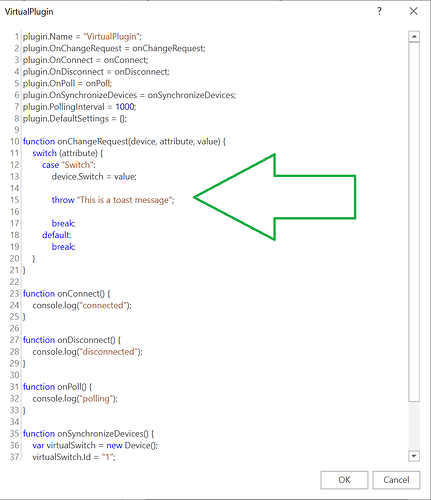Click the empty scrollbar track below the thumb

pyautogui.click(x=414, y=426)
